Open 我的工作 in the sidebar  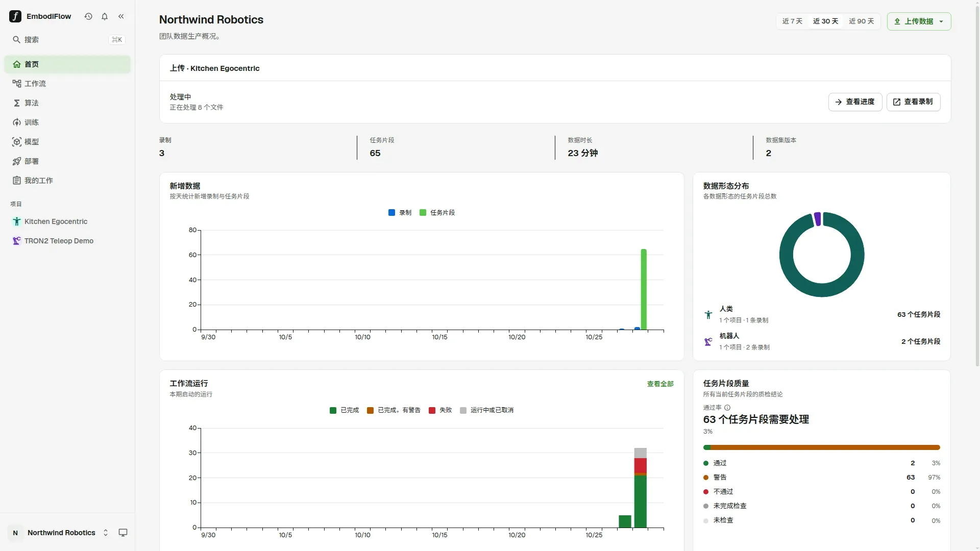[x=67, y=181]
